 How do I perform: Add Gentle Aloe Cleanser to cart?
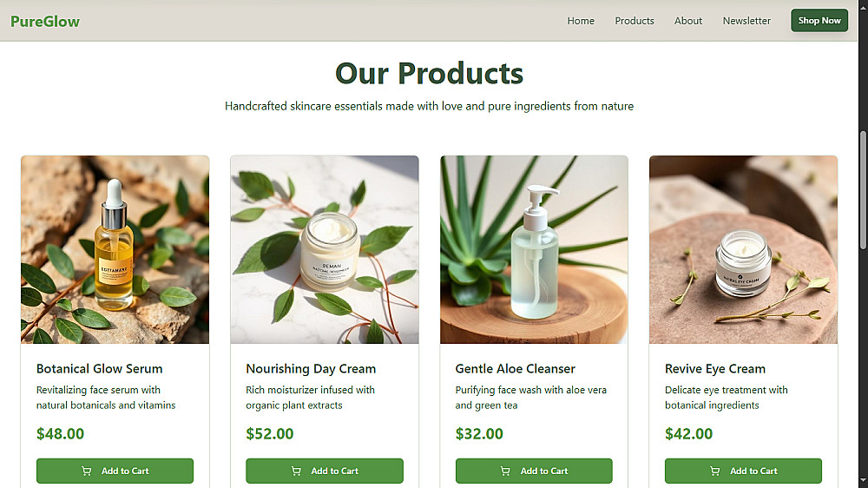pos(534,471)
